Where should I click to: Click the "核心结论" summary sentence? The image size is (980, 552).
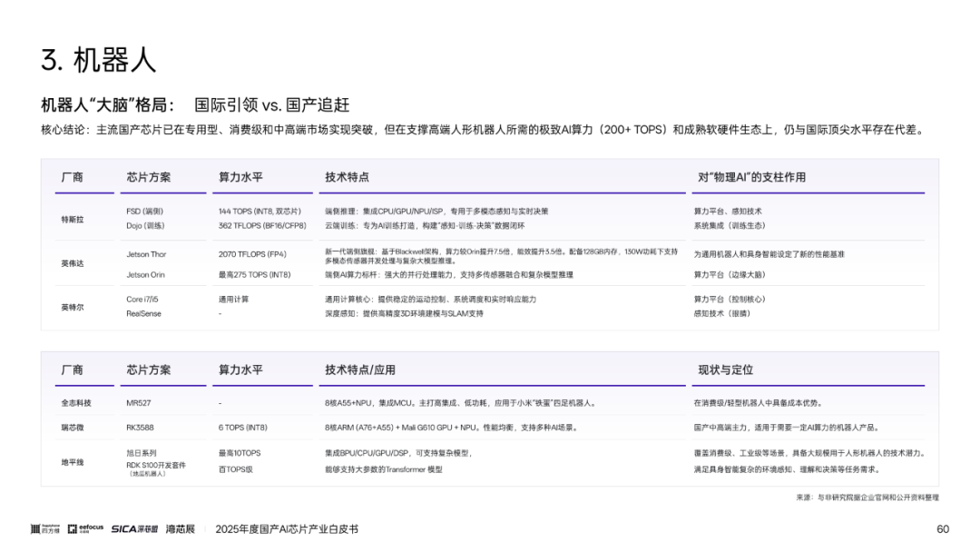(x=483, y=130)
